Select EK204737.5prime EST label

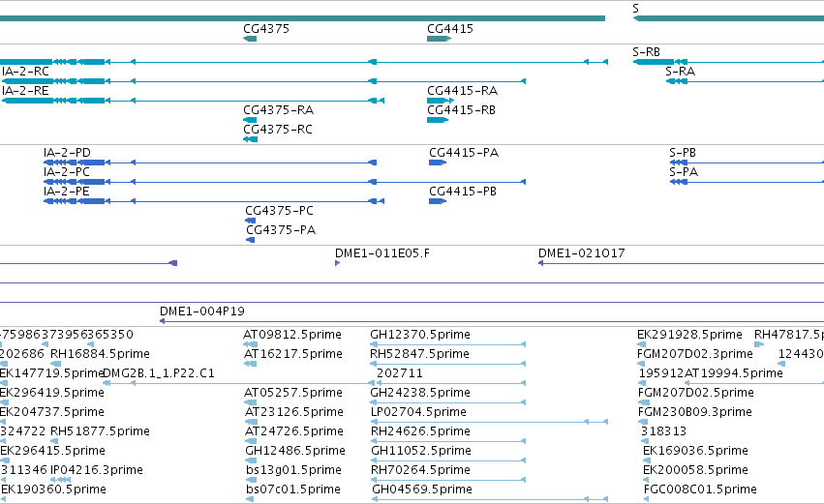coord(52,412)
